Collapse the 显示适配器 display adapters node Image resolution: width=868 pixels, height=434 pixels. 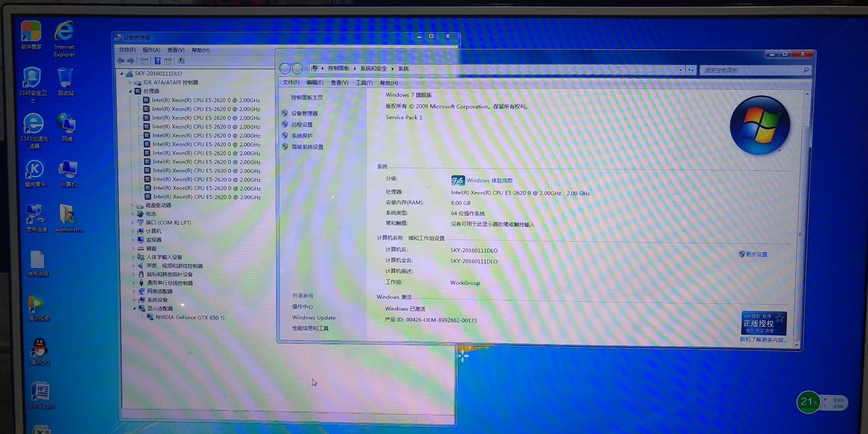(135, 308)
